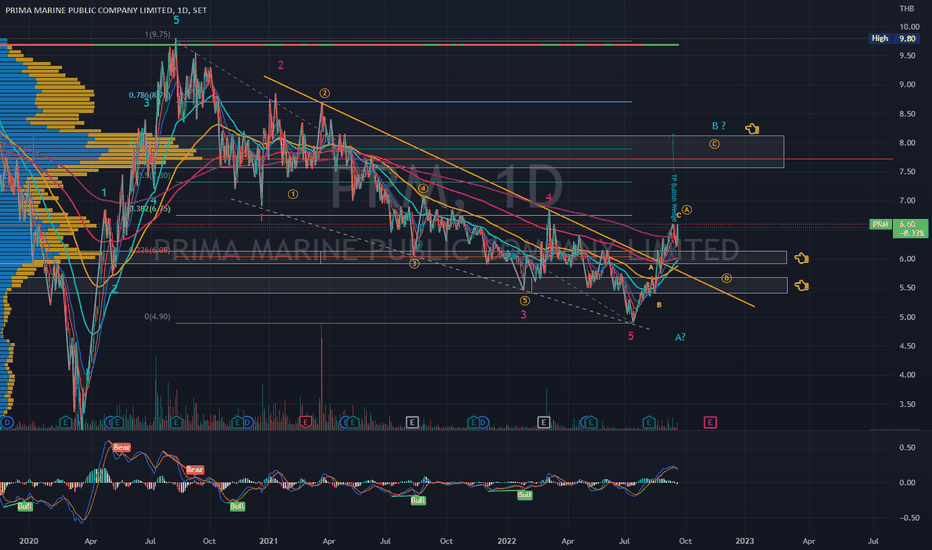Viewport: 932px width, 550px height.
Task: Click the THB currency label
Action: [x=906, y=8]
